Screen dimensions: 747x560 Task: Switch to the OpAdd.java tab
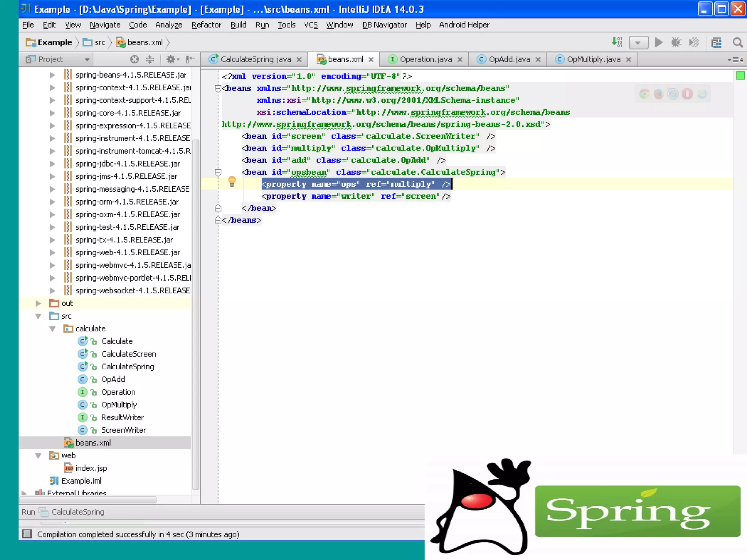(x=509, y=59)
